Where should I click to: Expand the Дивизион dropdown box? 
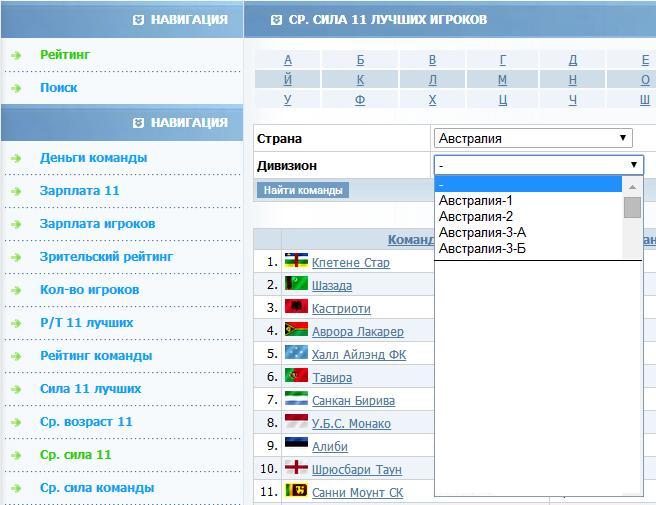(x=538, y=165)
